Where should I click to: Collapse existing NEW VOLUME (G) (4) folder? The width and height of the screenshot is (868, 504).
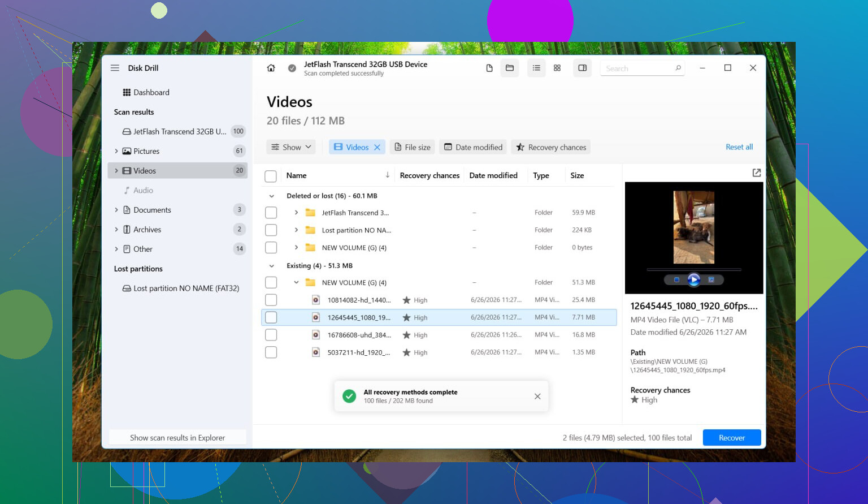click(x=296, y=282)
